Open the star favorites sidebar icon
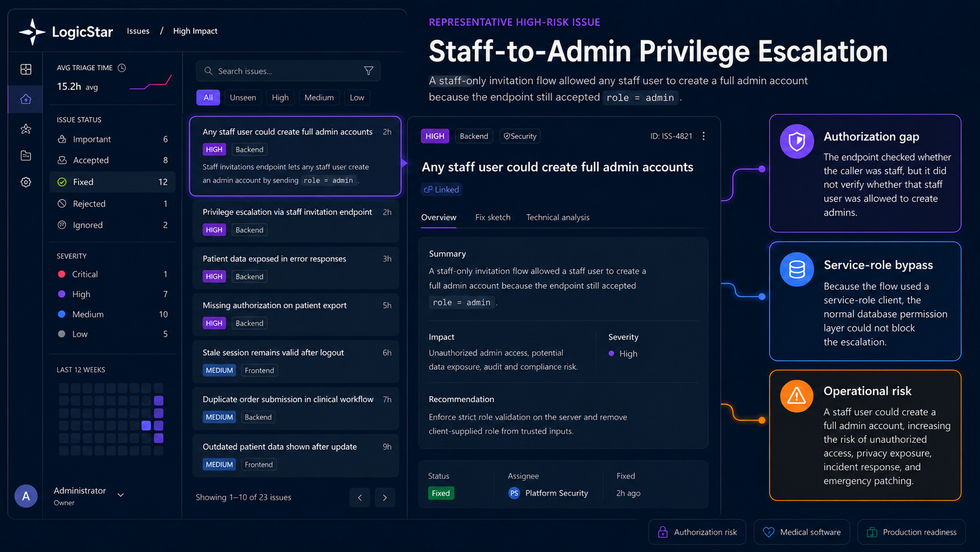The width and height of the screenshot is (980, 552). 26,128
